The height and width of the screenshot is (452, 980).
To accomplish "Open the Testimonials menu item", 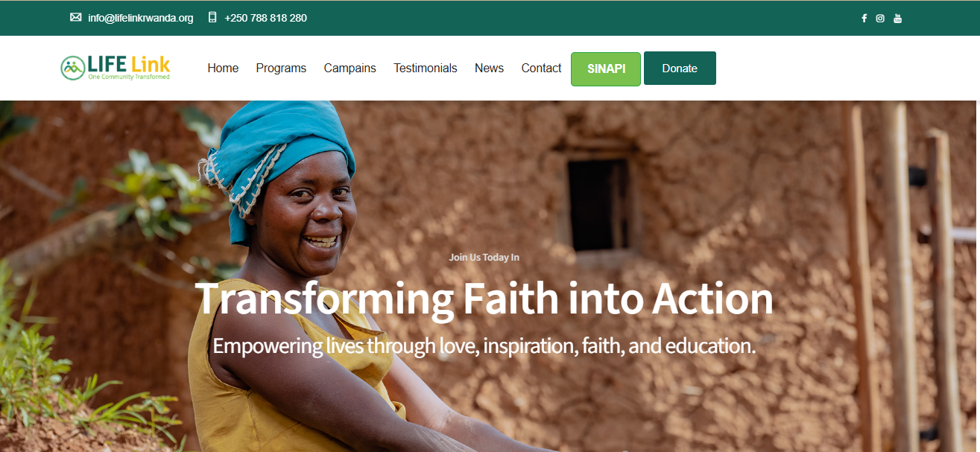I will pyautogui.click(x=426, y=68).
